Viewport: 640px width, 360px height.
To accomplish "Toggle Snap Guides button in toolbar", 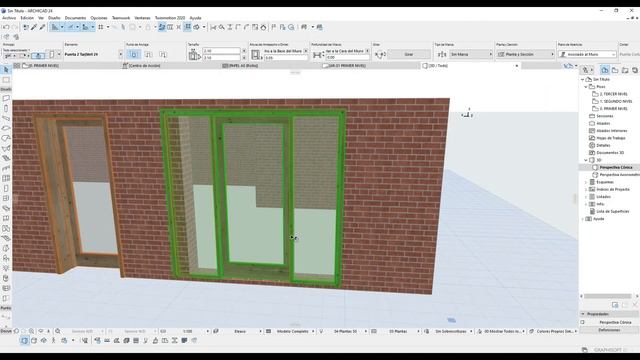I will (70, 27).
